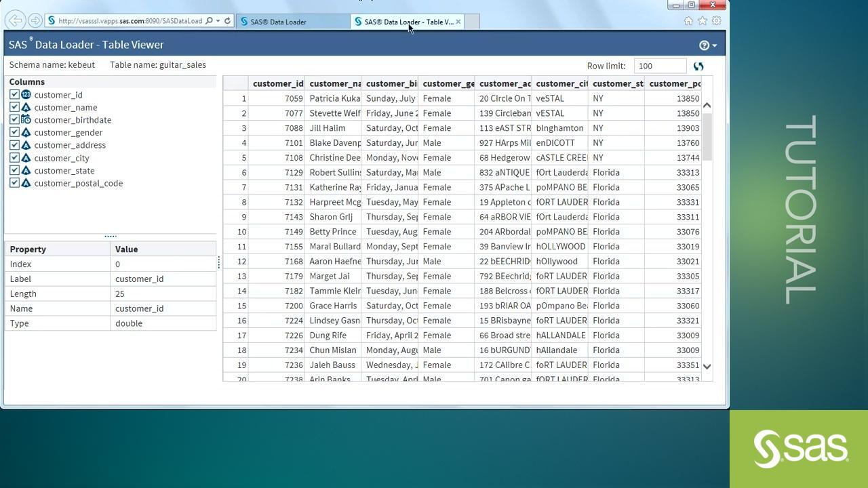The height and width of the screenshot is (488, 868).
Task: Reload the page using the browser refresh icon
Action: pos(227,21)
